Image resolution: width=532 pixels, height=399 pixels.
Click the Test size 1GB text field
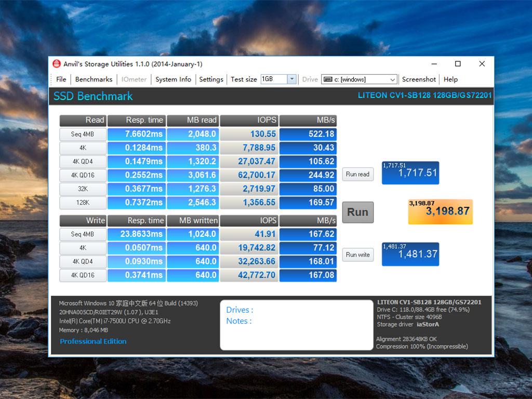[x=274, y=79]
